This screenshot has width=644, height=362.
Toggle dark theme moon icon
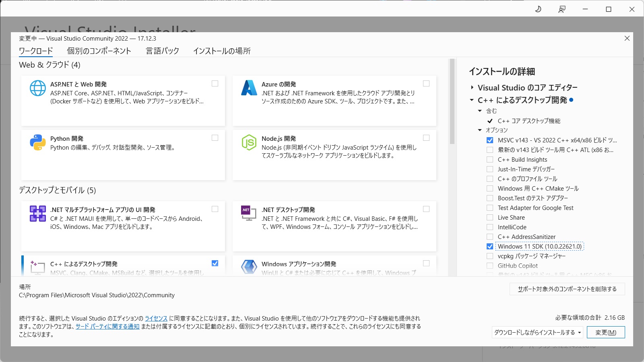tap(538, 9)
